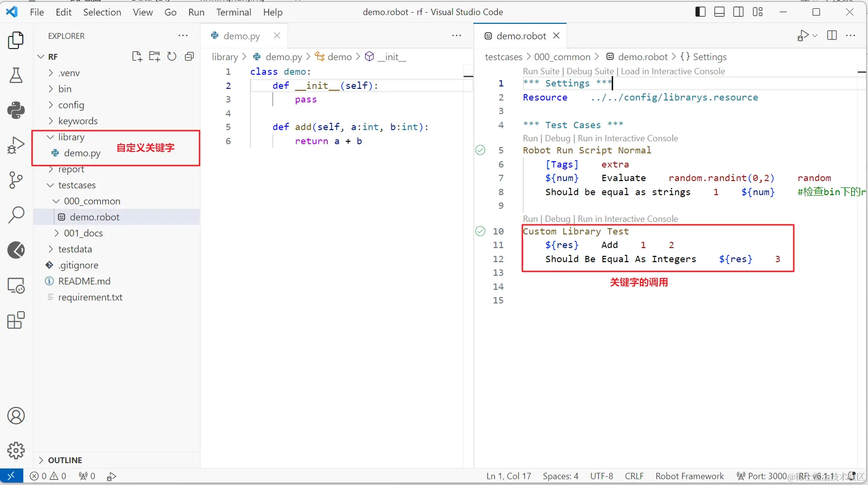Switch to the demo.py tab

coord(242,36)
